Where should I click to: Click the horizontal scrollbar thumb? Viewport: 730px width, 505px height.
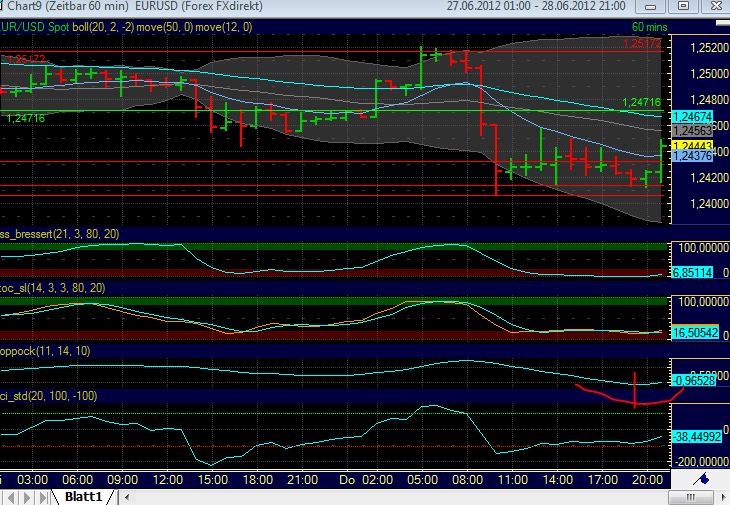pyautogui.click(x=691, y=498)
